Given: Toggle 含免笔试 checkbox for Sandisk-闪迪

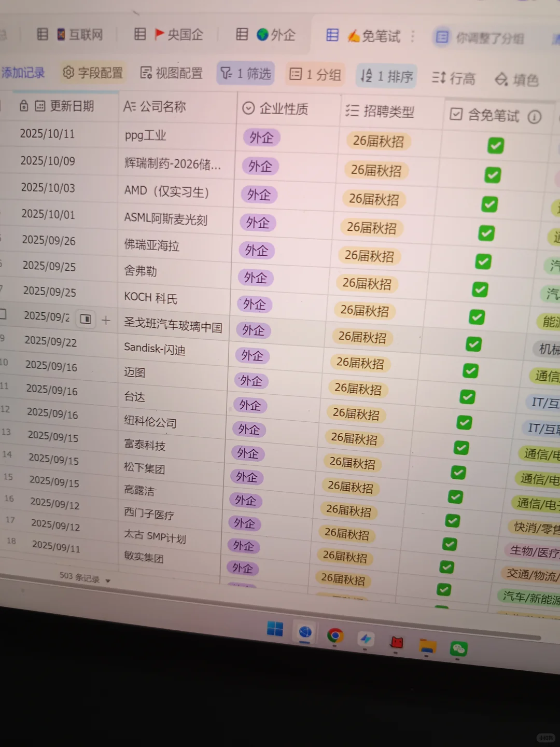Looking at the screenshot, I should click(471, 370).
